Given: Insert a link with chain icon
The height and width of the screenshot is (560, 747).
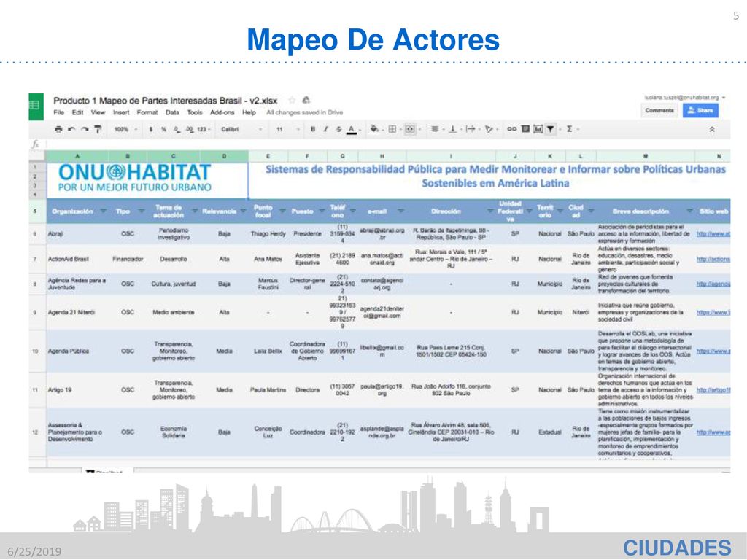Looking at the screenshot, I should pyautogui.click(x=511, y=129).
